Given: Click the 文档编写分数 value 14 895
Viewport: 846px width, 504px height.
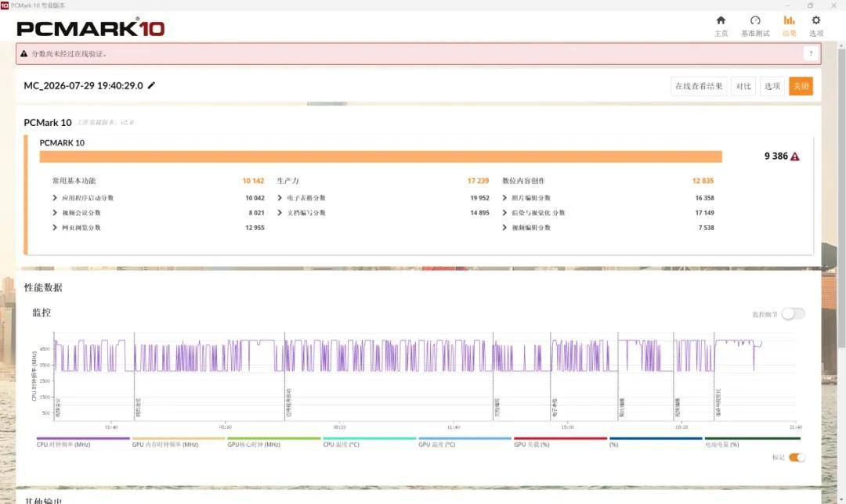Looking at the screenshot, I should [x=479, y=212].
